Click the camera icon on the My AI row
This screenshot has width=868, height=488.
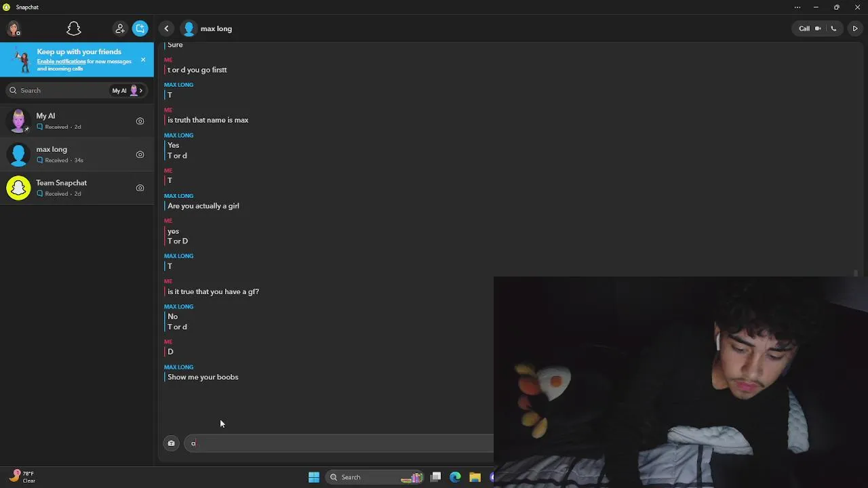click(140, 121)
